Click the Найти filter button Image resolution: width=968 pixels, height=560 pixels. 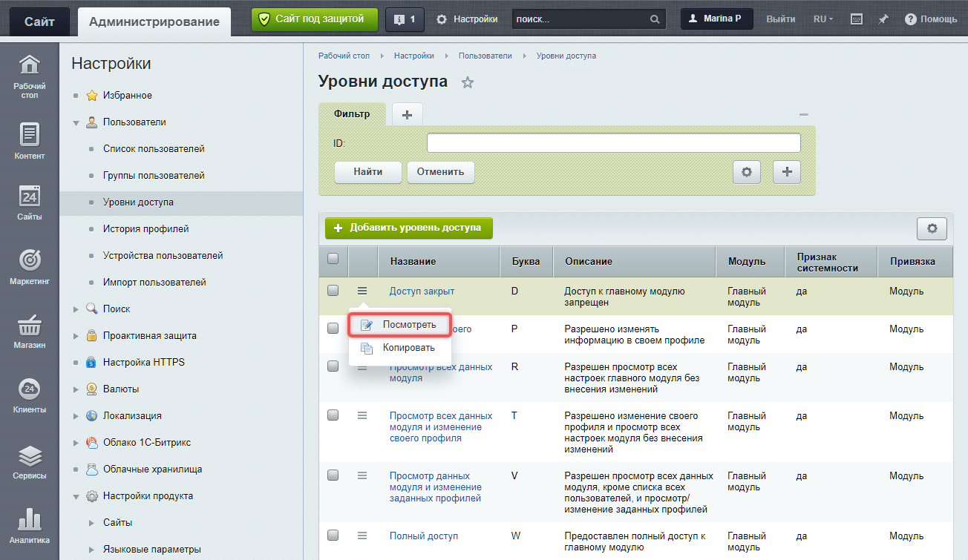[367, 172]
